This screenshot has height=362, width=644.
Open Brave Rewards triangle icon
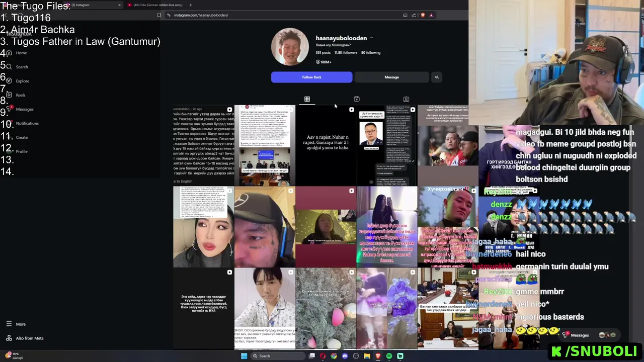click(431, 15)
